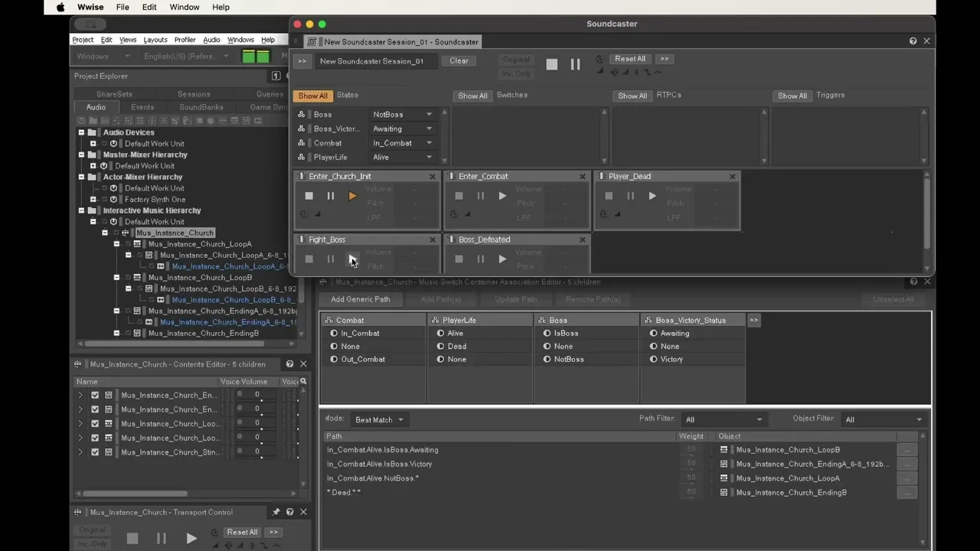Viewport: 980px width, 551px height.
Task: Click Show All button for States
Action: coord(312,96)
